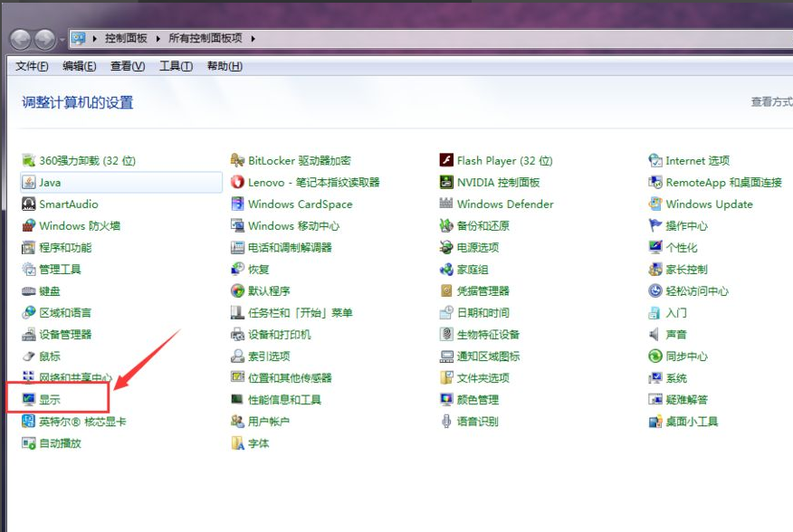
Task: Open 英特尔® 核芯显卡 settings
Action: pyautogui.click(x=81, y=420)
